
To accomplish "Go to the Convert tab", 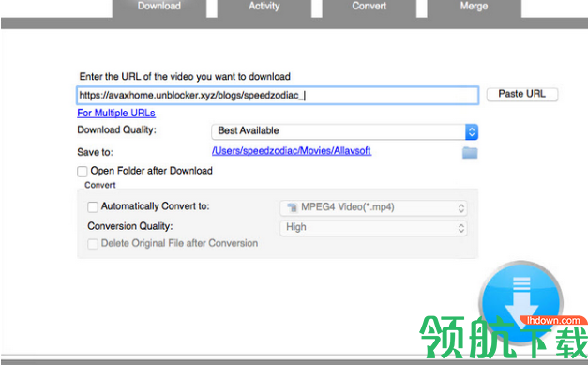I will [x=369, y=8].
